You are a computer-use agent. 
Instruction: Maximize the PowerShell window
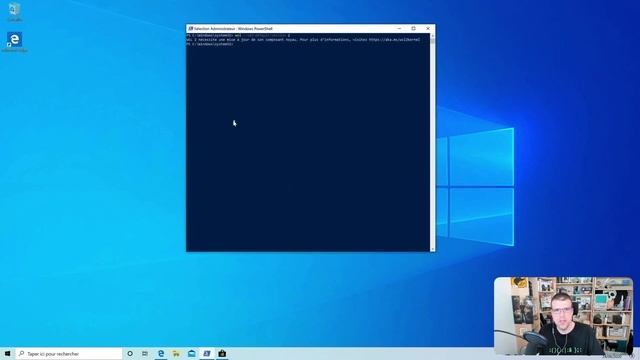tap(413, 29)
